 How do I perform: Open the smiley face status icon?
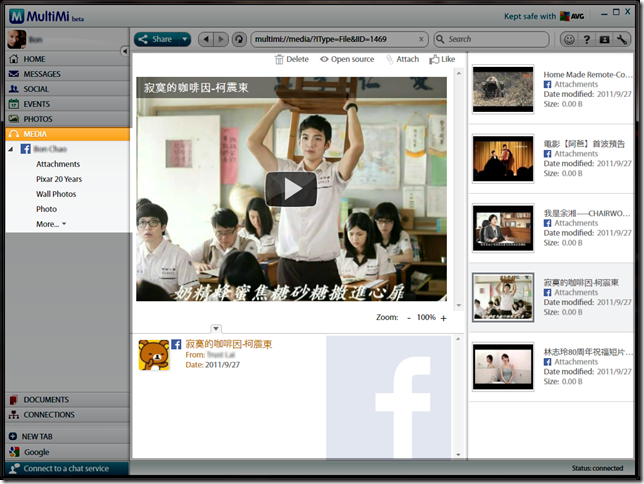[570, 40]
